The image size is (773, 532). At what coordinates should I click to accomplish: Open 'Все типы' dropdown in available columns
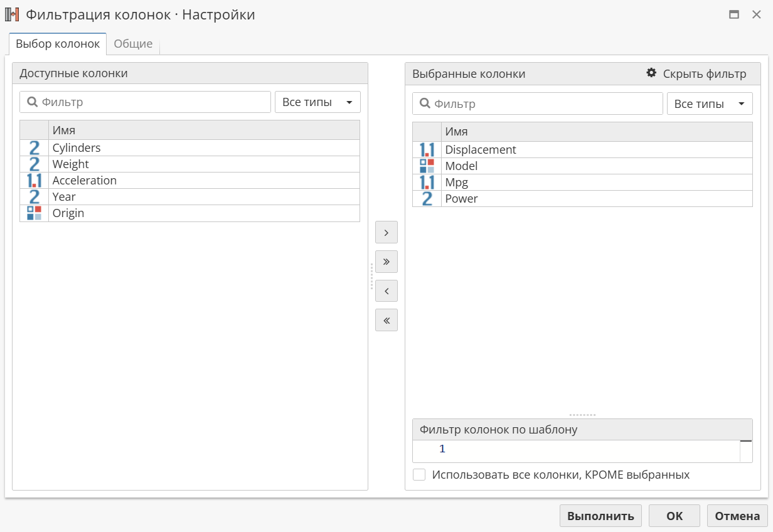(x=317, y=102)
